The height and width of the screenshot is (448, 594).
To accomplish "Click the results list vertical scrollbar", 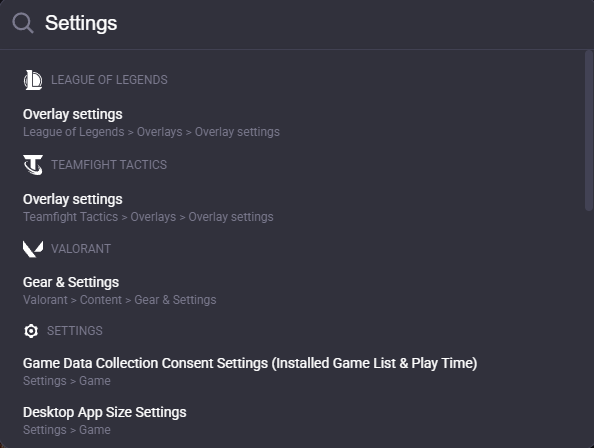I will click(x=589, y=131).
